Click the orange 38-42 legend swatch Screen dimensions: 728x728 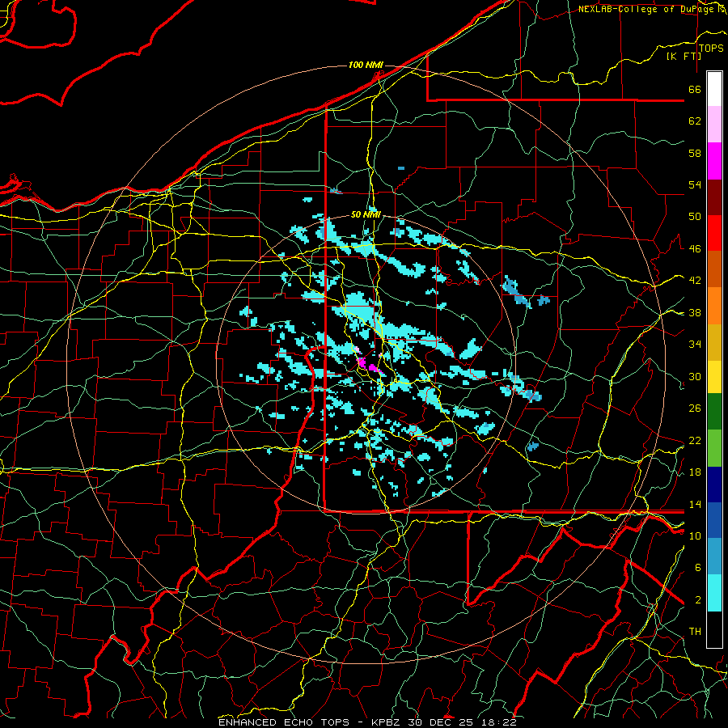(x=714, y=305)
